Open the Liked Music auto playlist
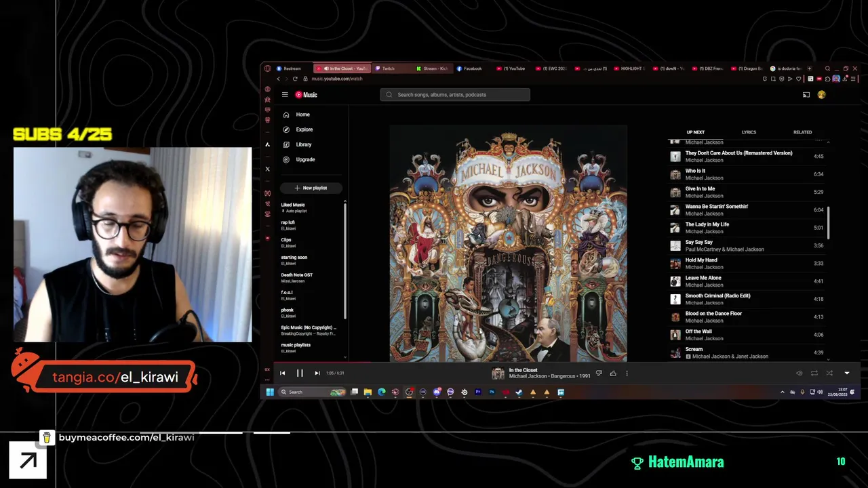This screenshot has height=488, width=868. coord(311,207)
